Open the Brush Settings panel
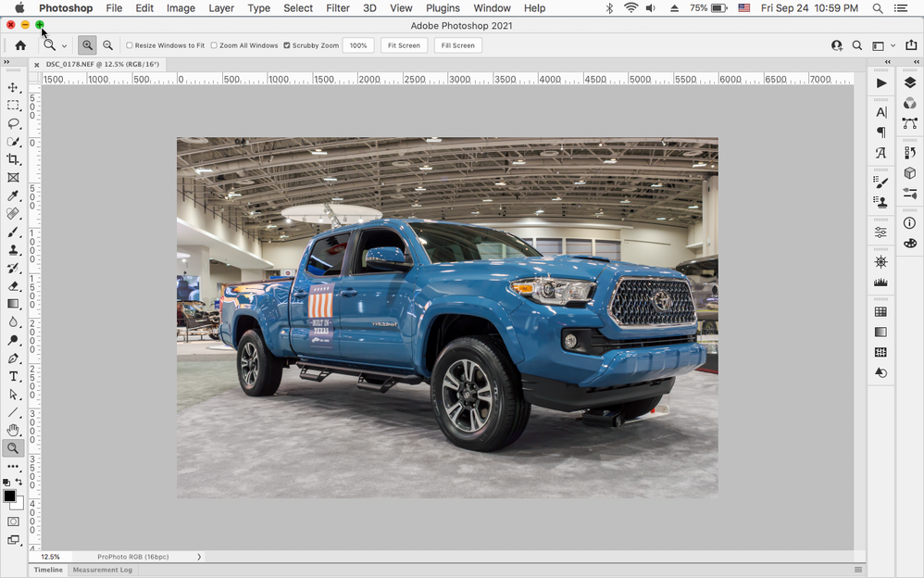The height and width of the screenshot is (578, 924). (x=881, y=182)
